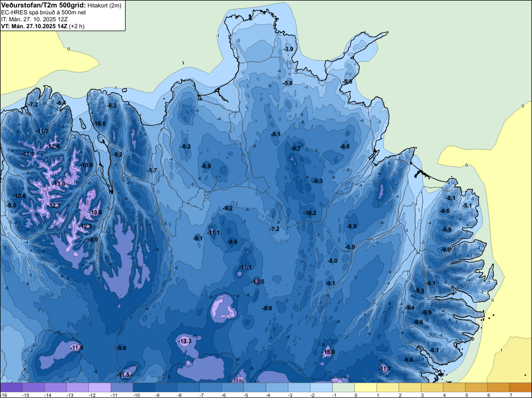This screenshot has width=532, height=398.
Task: Select the legend swatch between 3 and 4
Action: pos(432,387)
